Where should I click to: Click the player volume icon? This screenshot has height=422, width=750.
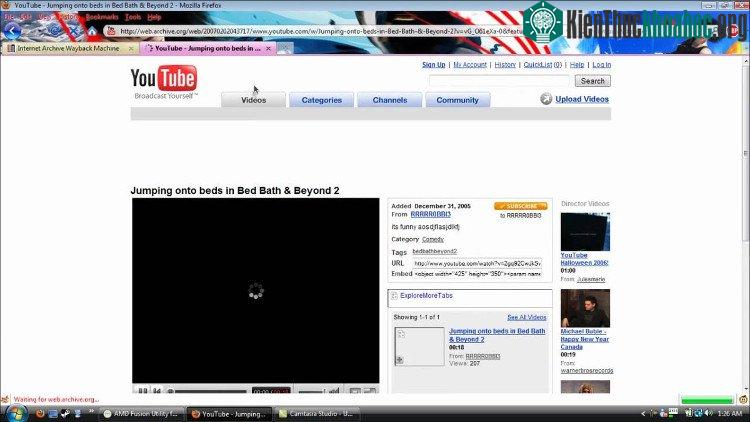[334, 391]
